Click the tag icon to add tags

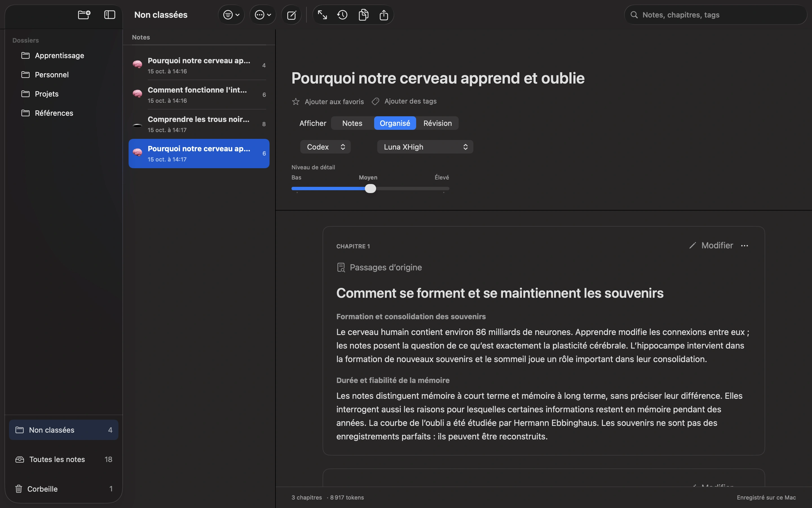(x=376, y=102)
